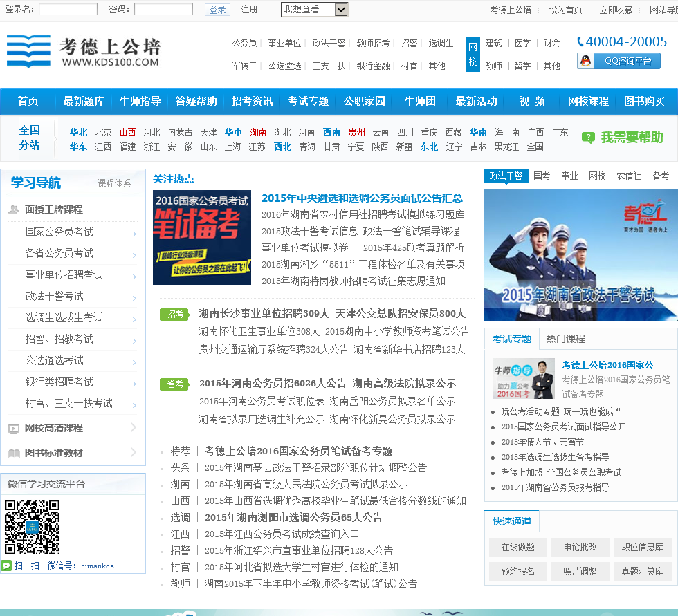Click the QQ penguin icon
Screen dimensions: 678x616
[585, 61]
